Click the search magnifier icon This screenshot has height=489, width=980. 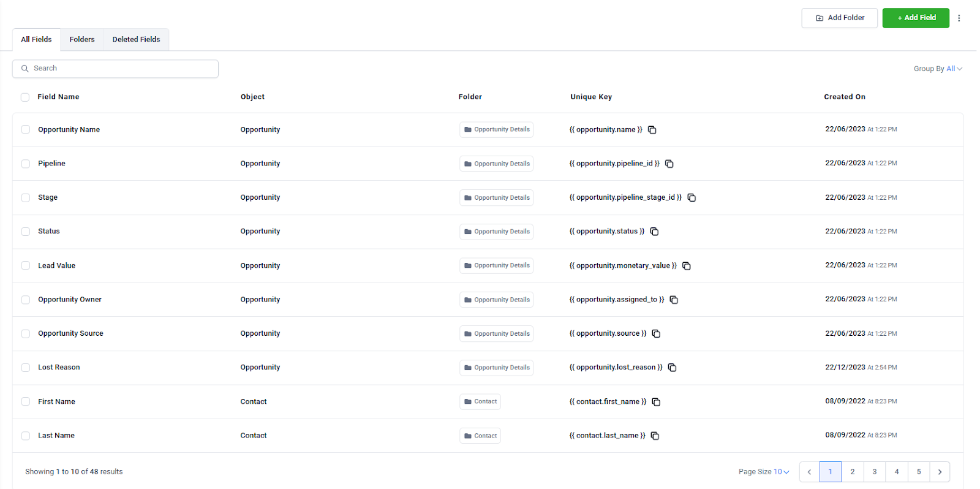[25, 69]
